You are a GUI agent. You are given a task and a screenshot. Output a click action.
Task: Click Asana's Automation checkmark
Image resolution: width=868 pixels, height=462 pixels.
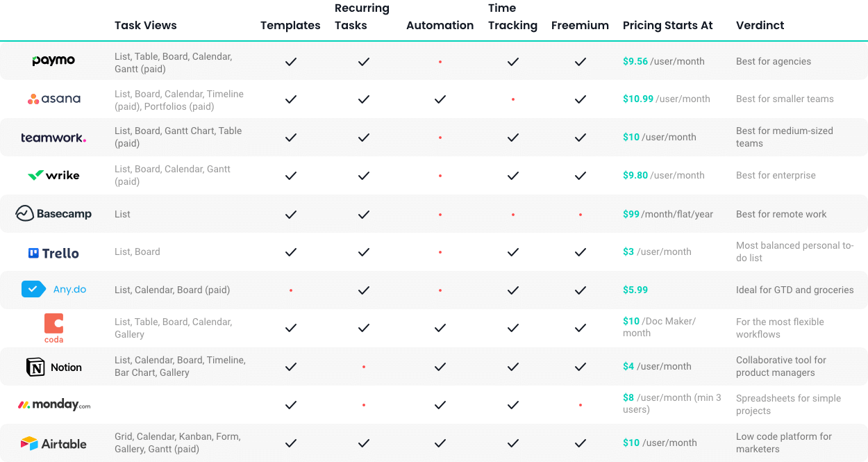[x=440, y=99]
